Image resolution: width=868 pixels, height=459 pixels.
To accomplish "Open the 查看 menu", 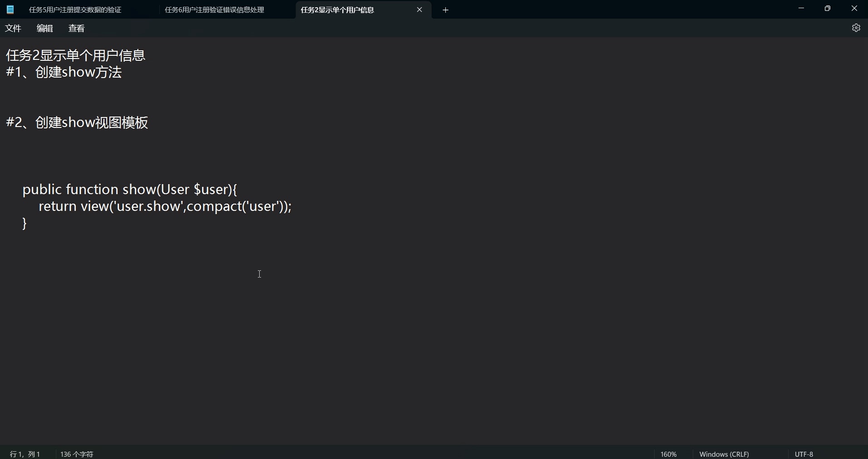I will pos(76,28).
